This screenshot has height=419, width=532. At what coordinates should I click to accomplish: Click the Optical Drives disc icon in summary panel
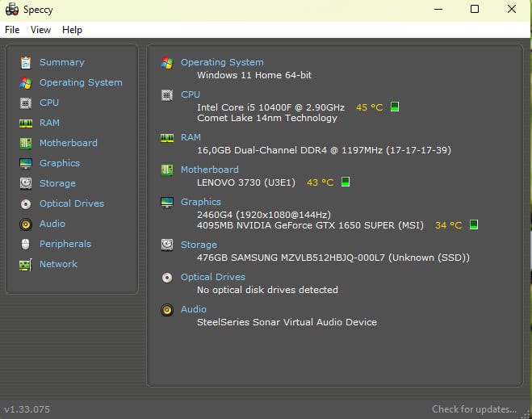(167, 278)
